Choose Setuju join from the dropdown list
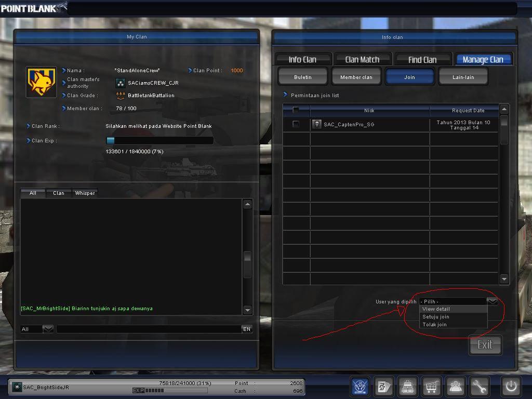The width and height of the screenshot is (532, 399). click(x=453, y=317)
